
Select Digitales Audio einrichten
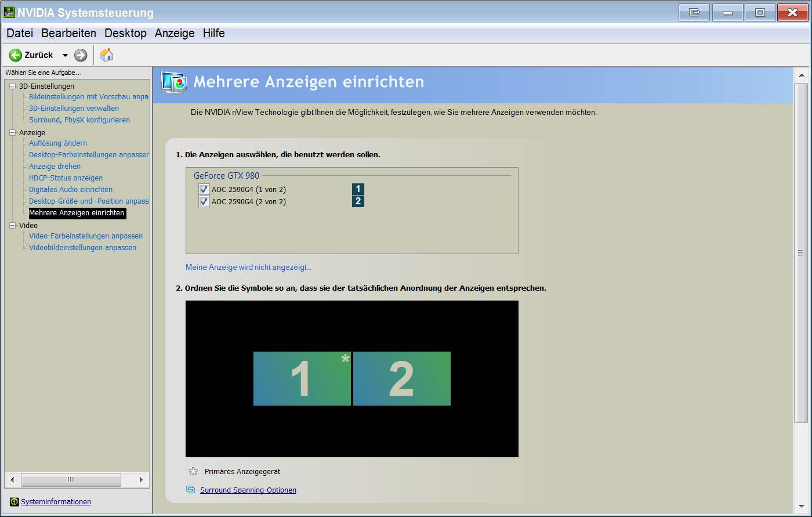tap(71, 190)
